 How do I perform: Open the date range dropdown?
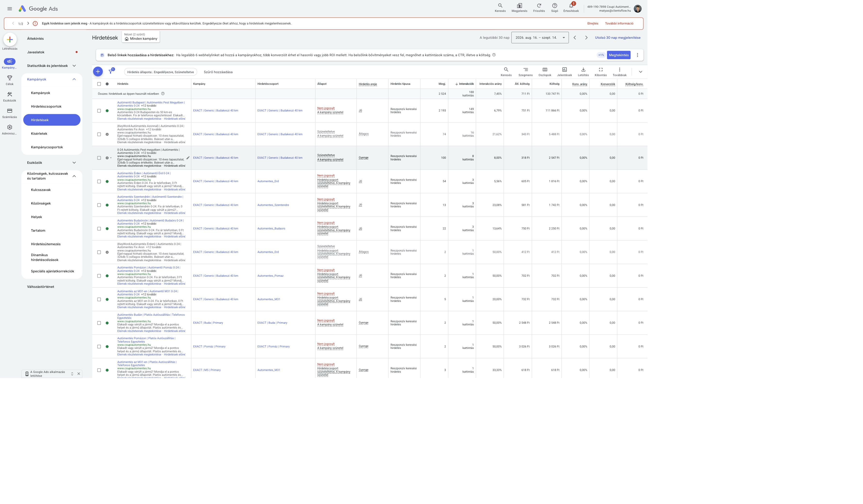[540, 38]
